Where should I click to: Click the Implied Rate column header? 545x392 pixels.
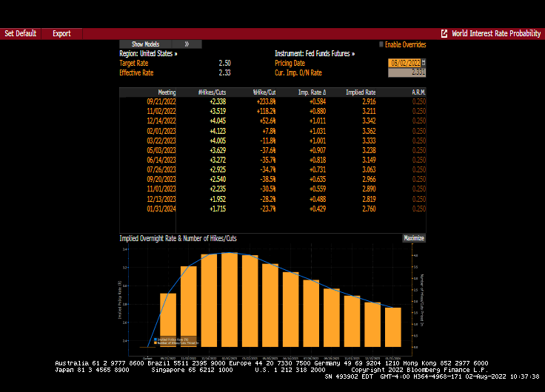[x=360, y=92]
